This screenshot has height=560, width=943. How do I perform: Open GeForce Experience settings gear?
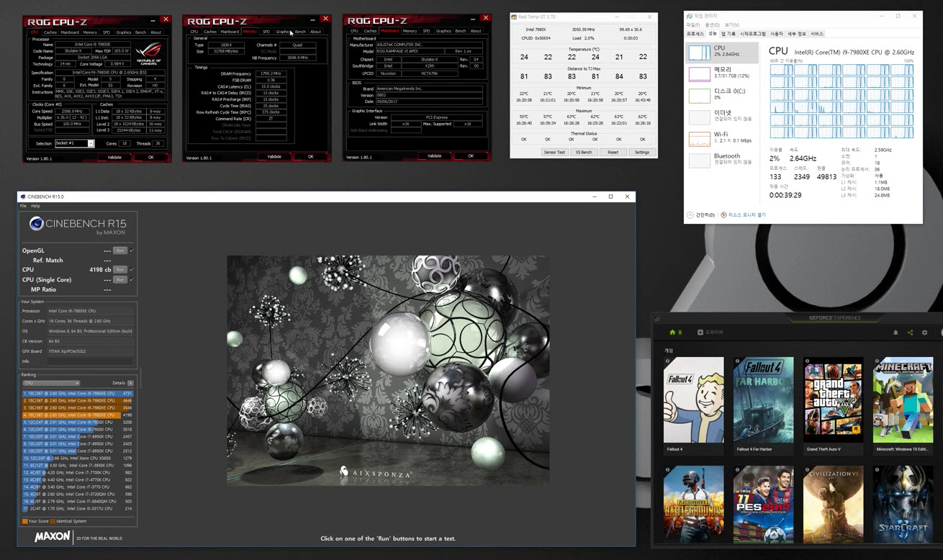click(x=925, y=333)
